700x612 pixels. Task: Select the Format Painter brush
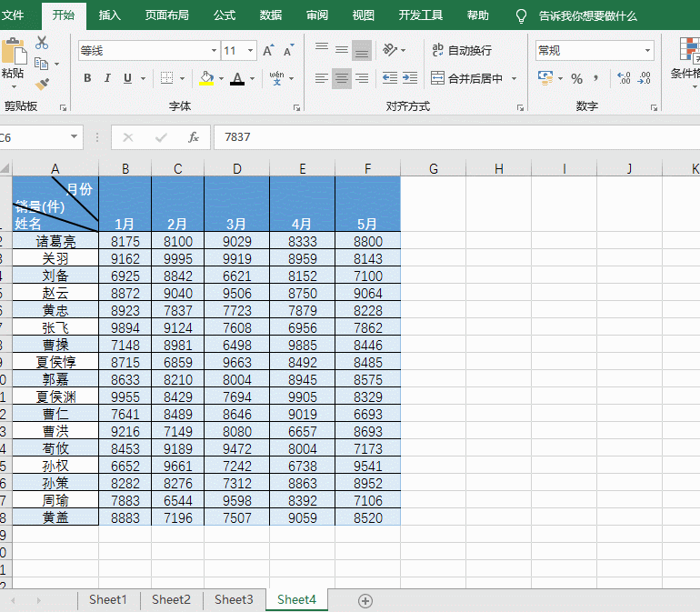click(42, 84)
